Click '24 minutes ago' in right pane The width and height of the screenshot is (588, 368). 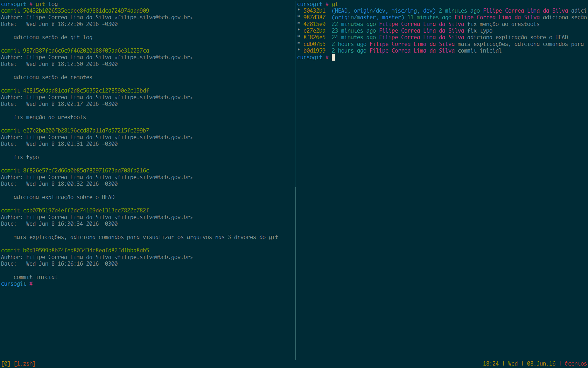point(354,38)
